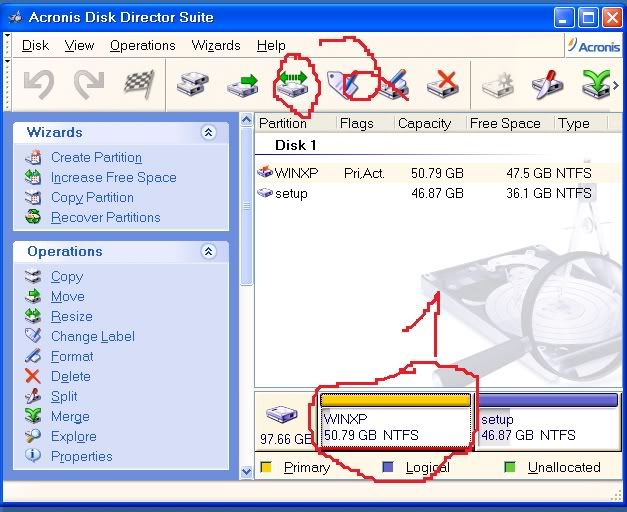
Task: Click the Format operation link
Action: (72, 356)
